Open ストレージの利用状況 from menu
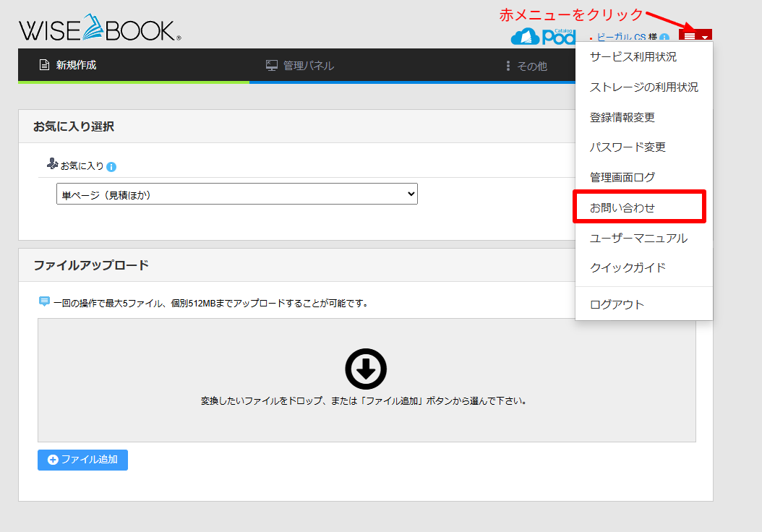This screenshot has height=532, width=762. tap(643, 87)
